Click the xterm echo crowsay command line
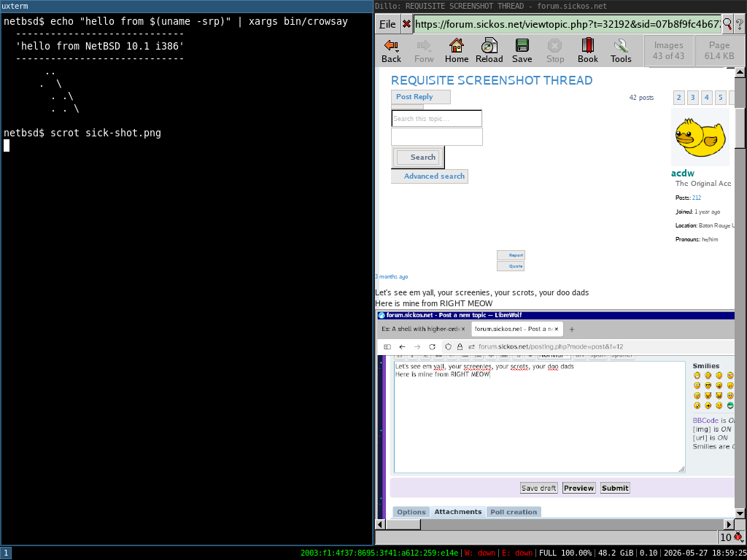Screen dimensions: 747x560 click(x=199, y=22)
